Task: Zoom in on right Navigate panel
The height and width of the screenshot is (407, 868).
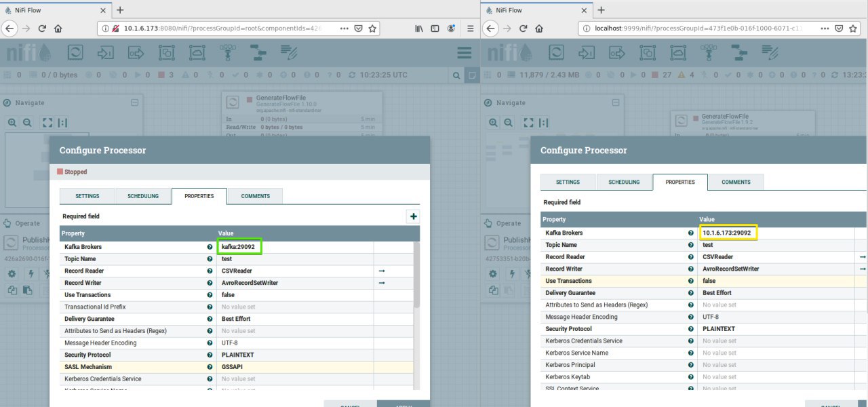Action: [x=493, y=123]
